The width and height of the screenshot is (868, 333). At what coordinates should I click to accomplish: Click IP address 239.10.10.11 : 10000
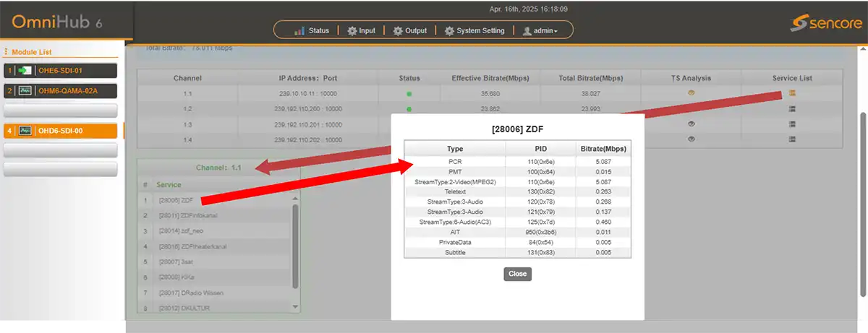click(x=308, y=94)
